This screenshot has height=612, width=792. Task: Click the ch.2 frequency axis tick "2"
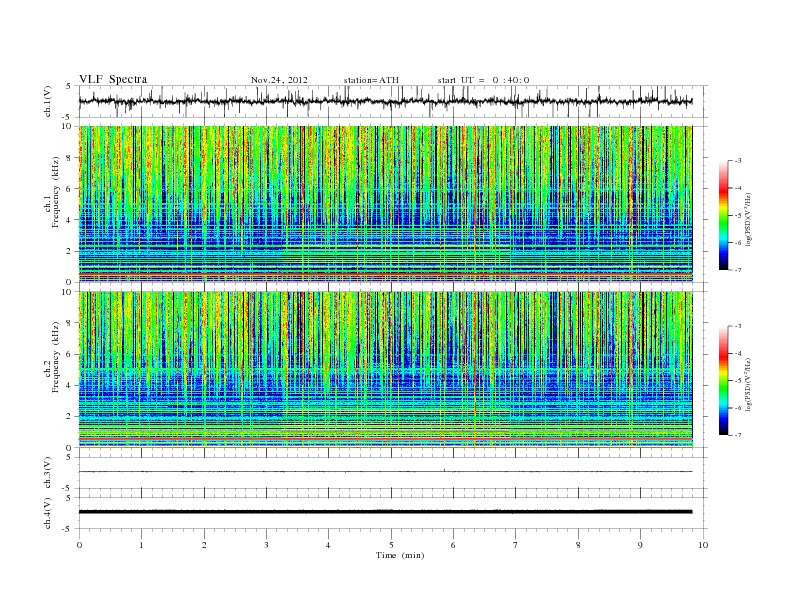click(x=70, y=417)
